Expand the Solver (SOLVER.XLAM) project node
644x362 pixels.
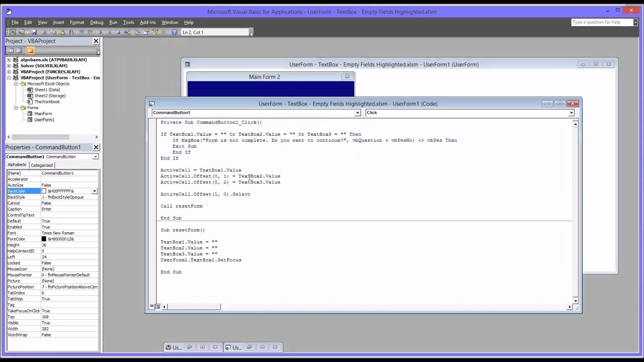pos(9,66)
